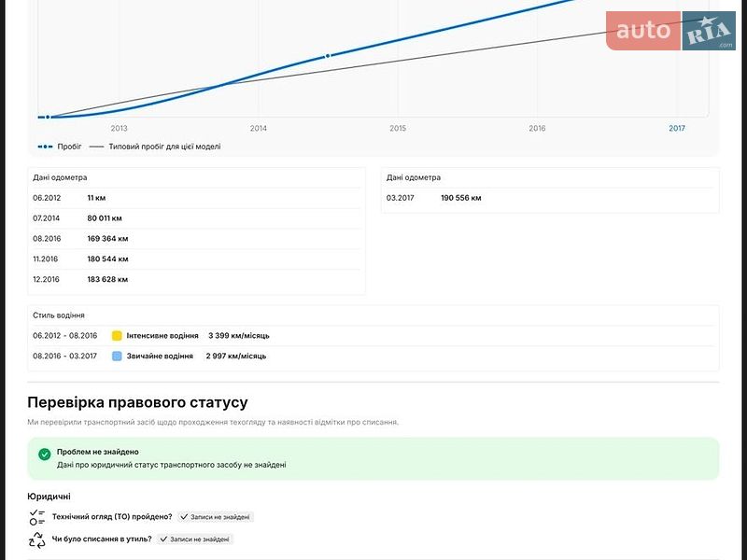This screenshot has height=560, width=747.
Task: Click checkmark in technical inspection records badge
Action: [185, 517]
